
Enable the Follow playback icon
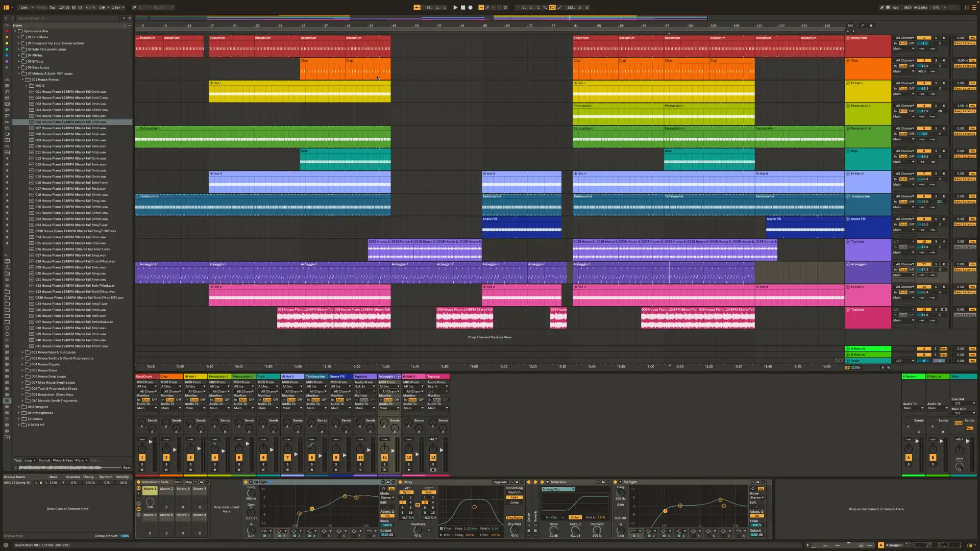[x=417, y=8]
